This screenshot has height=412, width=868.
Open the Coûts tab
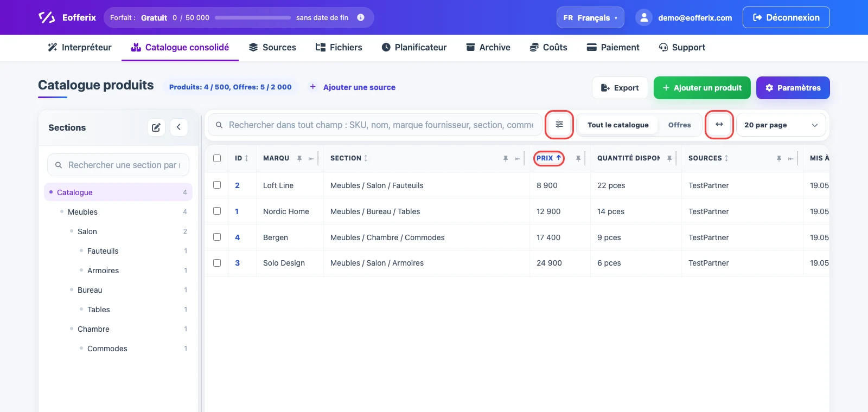point(548,47)
